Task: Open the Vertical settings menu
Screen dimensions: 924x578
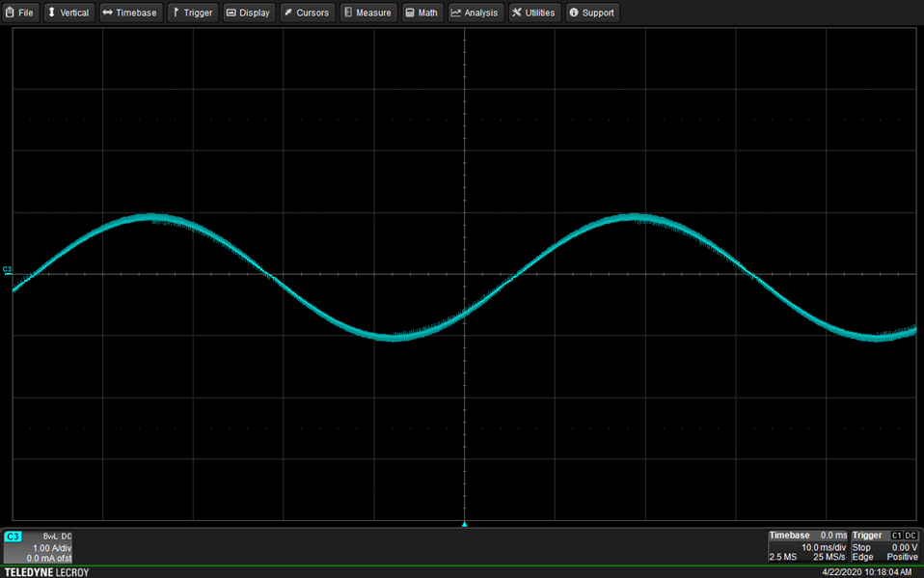Action: click(x=68, y=13)
